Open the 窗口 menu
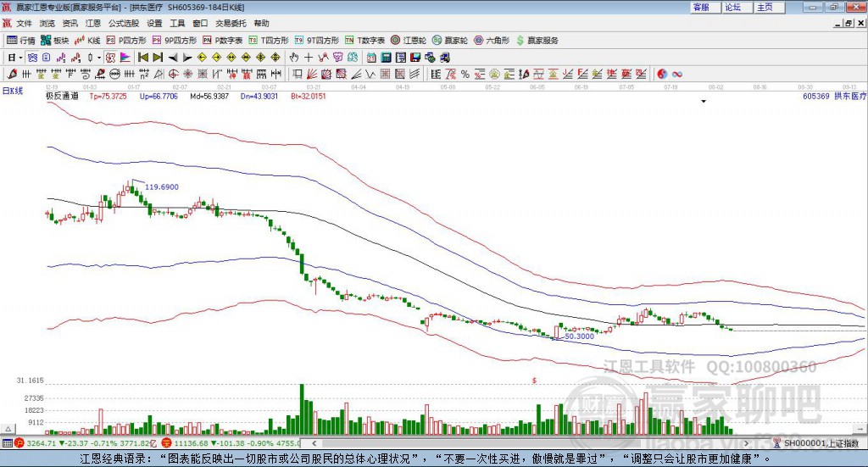 pyautogui.click(x=200, y=23)
